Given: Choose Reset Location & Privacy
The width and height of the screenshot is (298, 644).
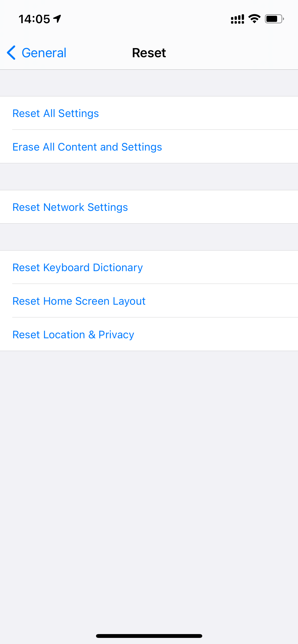Looking at the screenshot, I should click(73, 334).
